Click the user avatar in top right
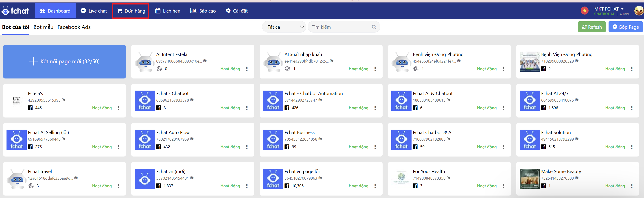This screenshot has width=644, height=198. click(638, 11)
